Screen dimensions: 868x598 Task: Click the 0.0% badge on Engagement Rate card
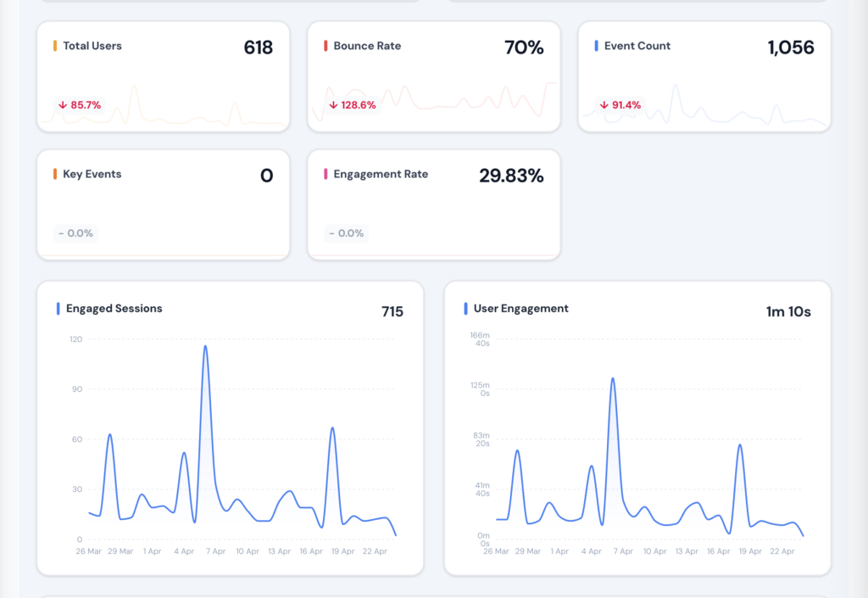pyautogui.click(x=346, y=233)
